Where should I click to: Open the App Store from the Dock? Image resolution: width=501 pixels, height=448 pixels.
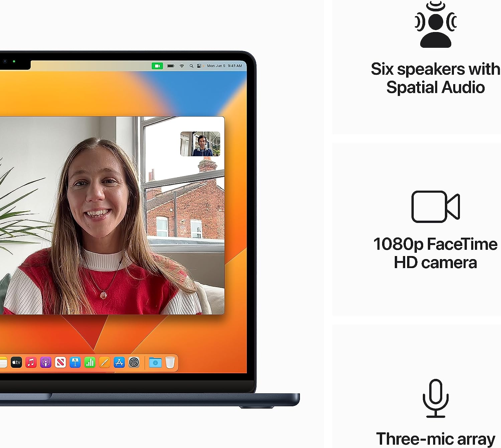tap(119, 363)
